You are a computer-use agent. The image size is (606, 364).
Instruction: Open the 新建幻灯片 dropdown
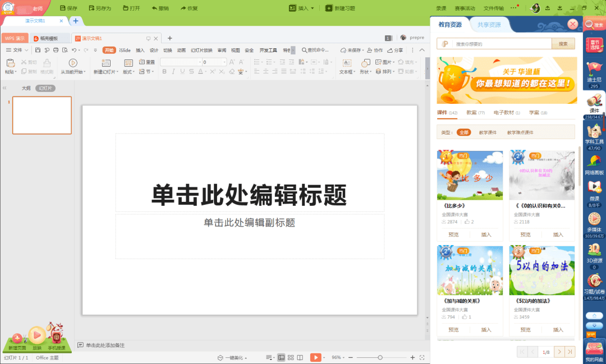click(105, 72)
